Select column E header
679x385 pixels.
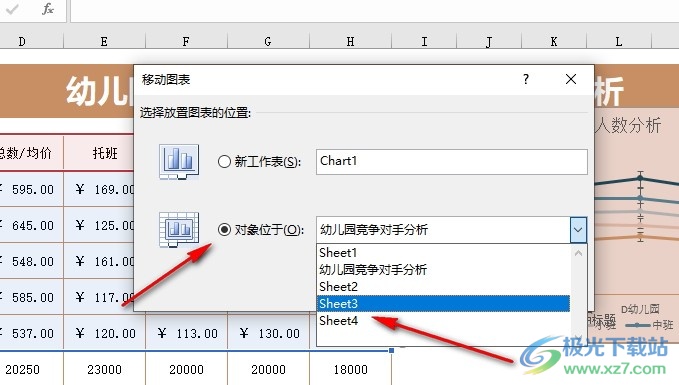coord(104,42)
